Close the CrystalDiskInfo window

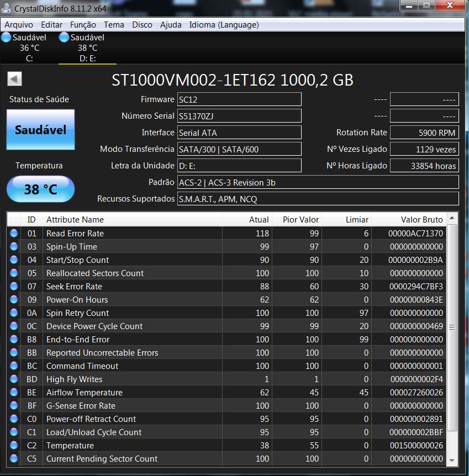click(450, 6)
